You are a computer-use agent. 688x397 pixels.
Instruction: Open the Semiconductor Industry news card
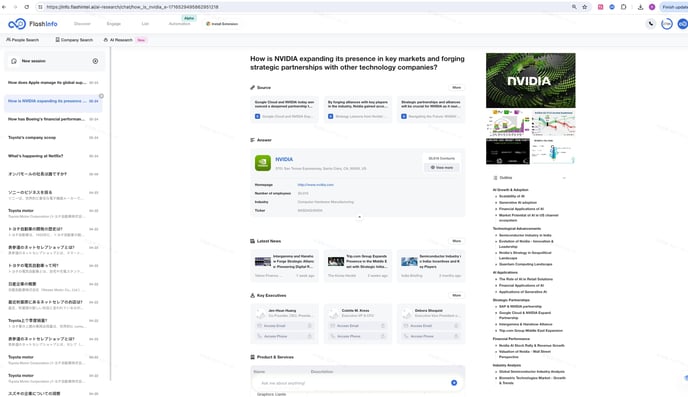431,265
